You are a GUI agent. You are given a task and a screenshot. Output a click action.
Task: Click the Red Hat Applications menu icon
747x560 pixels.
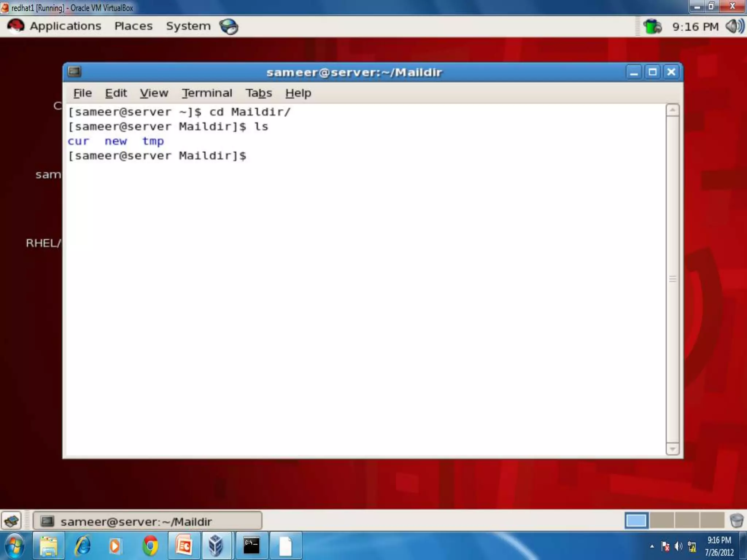point(15,26)
